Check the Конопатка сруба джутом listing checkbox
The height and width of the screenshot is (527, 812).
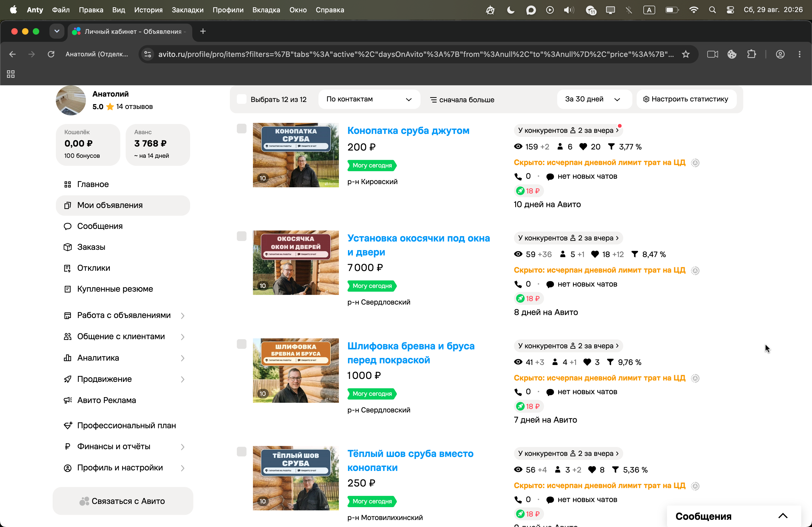coord(242,129)
